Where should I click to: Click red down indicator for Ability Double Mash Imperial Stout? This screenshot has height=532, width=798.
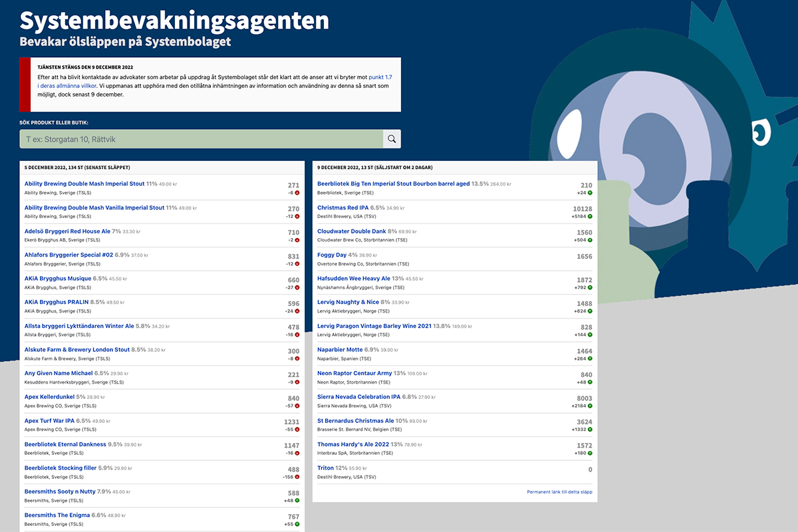point(297,193)
